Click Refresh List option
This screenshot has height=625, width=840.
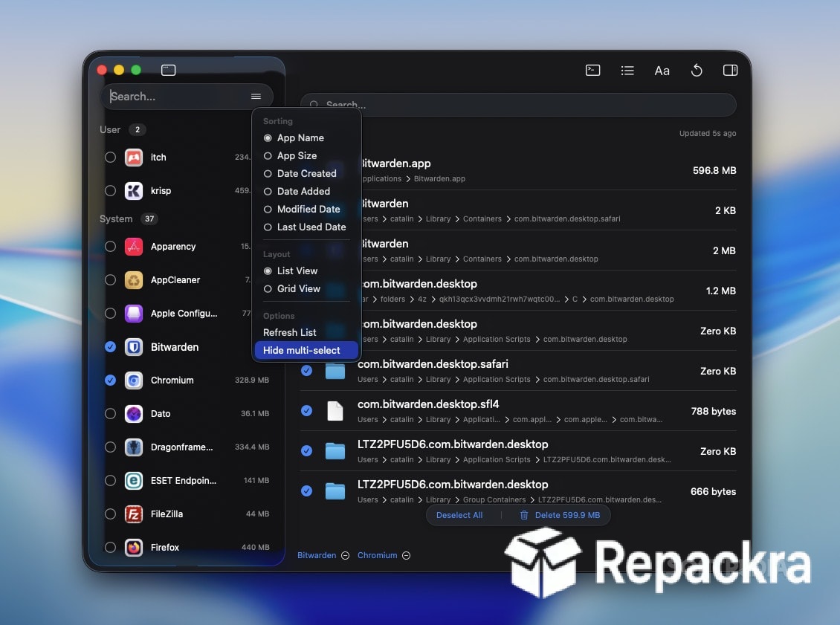pos(290,333)
